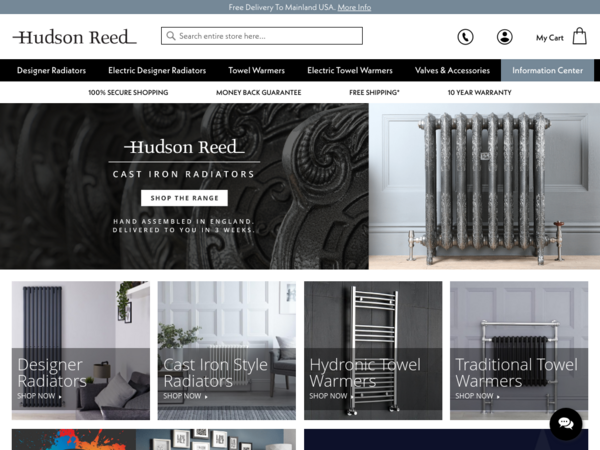Click the Money Back Guarantee text
Viewport: 600px width, 450px height.
pyautogui.click(x=259, y=93)
